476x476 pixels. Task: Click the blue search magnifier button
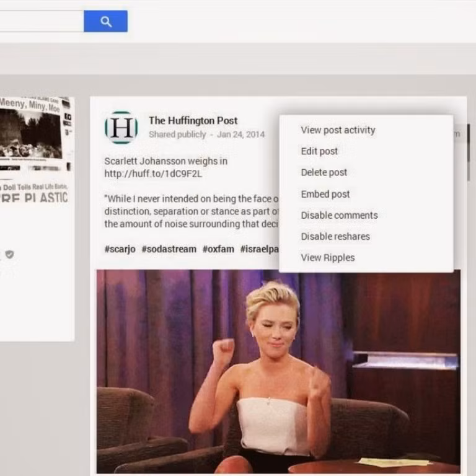(105, 22)
